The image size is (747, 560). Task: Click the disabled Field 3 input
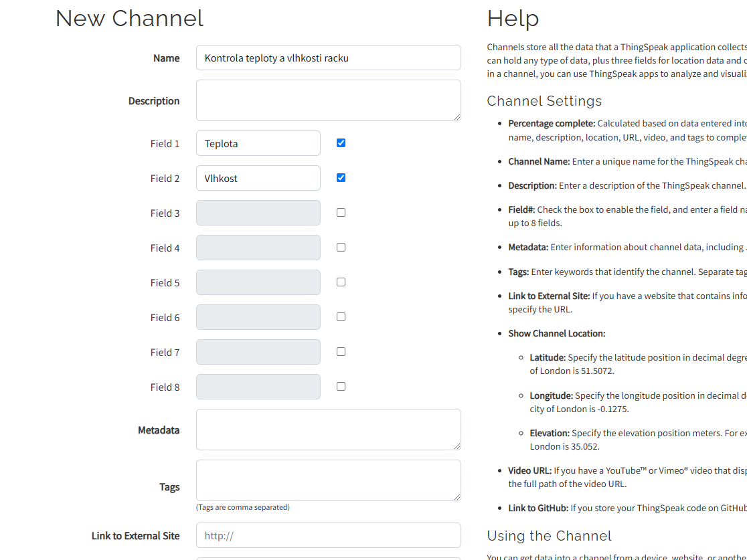(258, 213)
